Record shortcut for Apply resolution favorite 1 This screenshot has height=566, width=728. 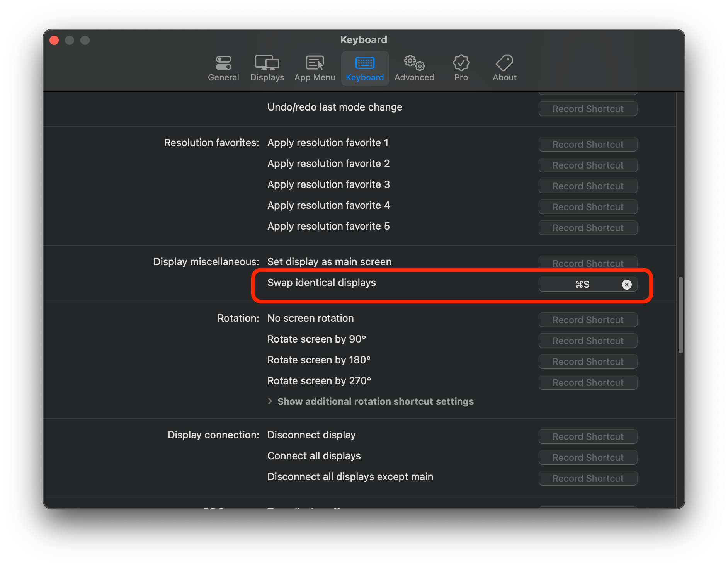[587, 144]
